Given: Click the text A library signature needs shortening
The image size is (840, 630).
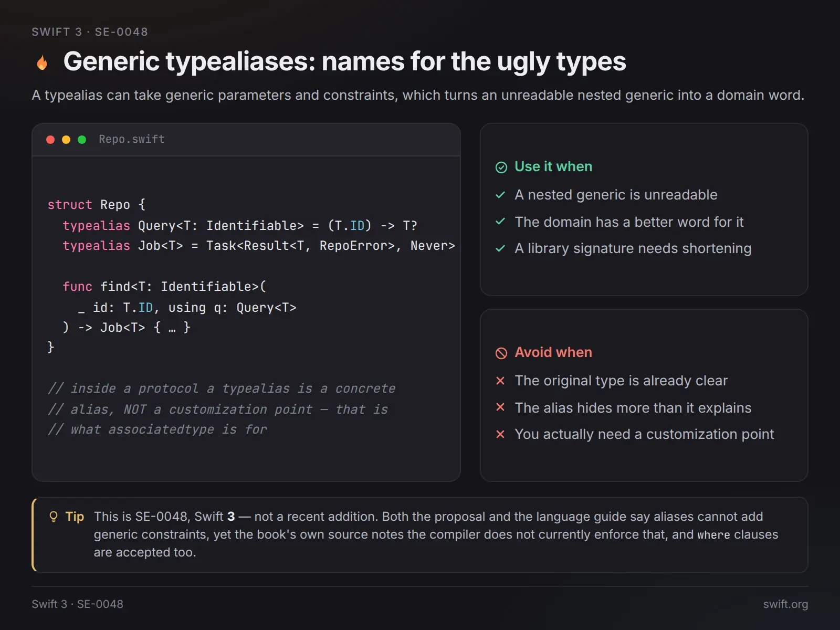Looking at the screenshot, I should click(633, 248).
